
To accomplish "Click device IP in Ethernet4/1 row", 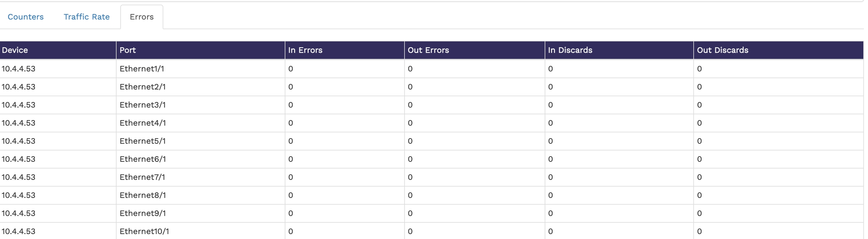I will click(x=18, y=123).
